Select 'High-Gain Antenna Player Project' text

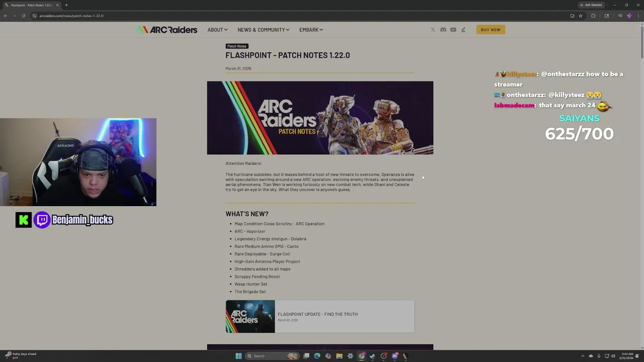(267, 261)
